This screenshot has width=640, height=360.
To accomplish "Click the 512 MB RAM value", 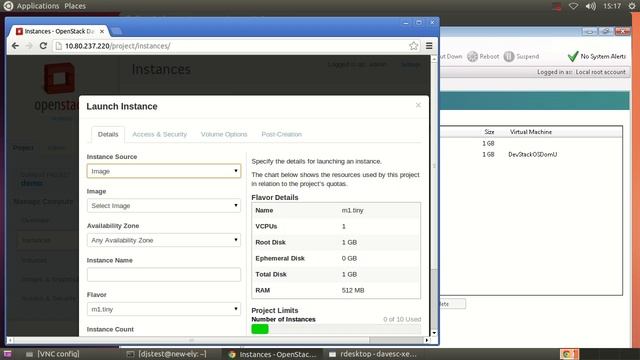I will coord(353,291).
